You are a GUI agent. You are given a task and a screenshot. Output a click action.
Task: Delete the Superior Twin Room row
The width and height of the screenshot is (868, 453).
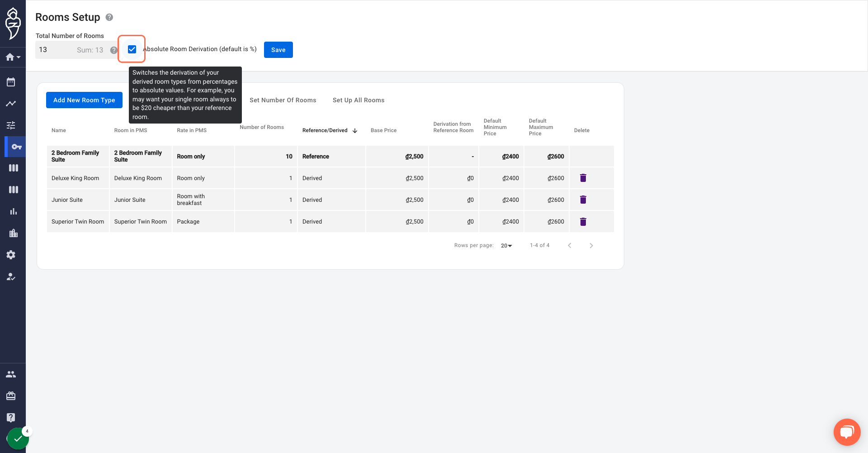coord(583,221)
